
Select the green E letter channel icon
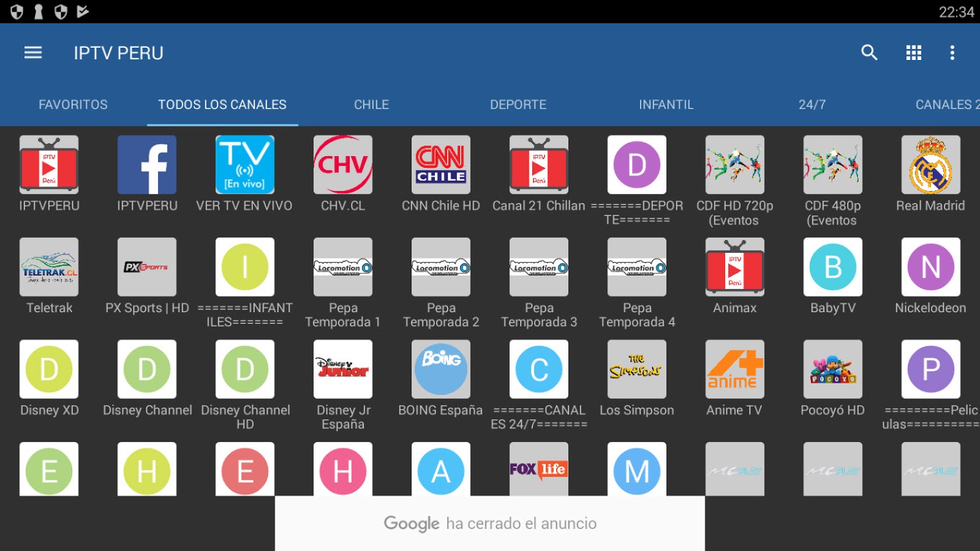[49, 469]
